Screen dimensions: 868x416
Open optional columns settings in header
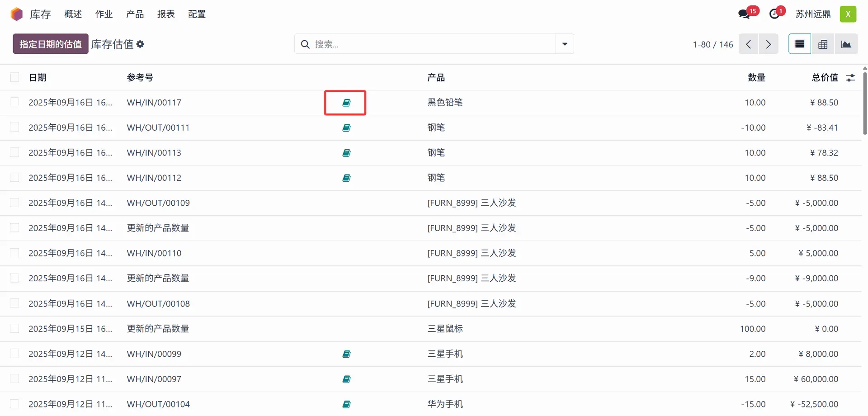pyautogui.click(x=850, y=78)
